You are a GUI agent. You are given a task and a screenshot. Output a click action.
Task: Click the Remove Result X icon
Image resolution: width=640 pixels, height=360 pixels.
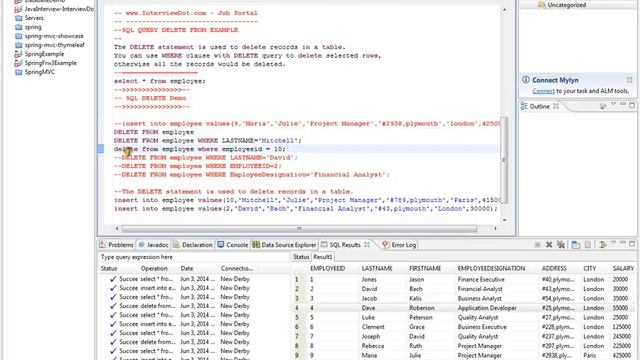[x=549, y=244]
